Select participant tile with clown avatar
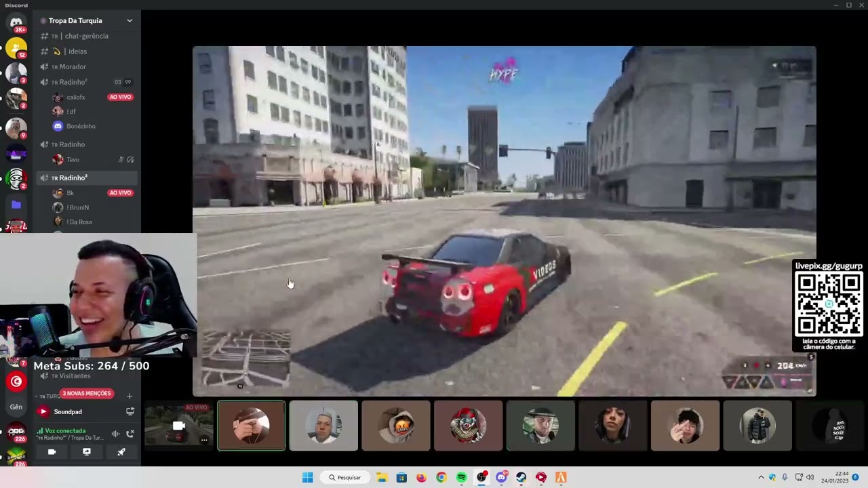The width and height of the screenshot is (868, 488). click(468, 426)
